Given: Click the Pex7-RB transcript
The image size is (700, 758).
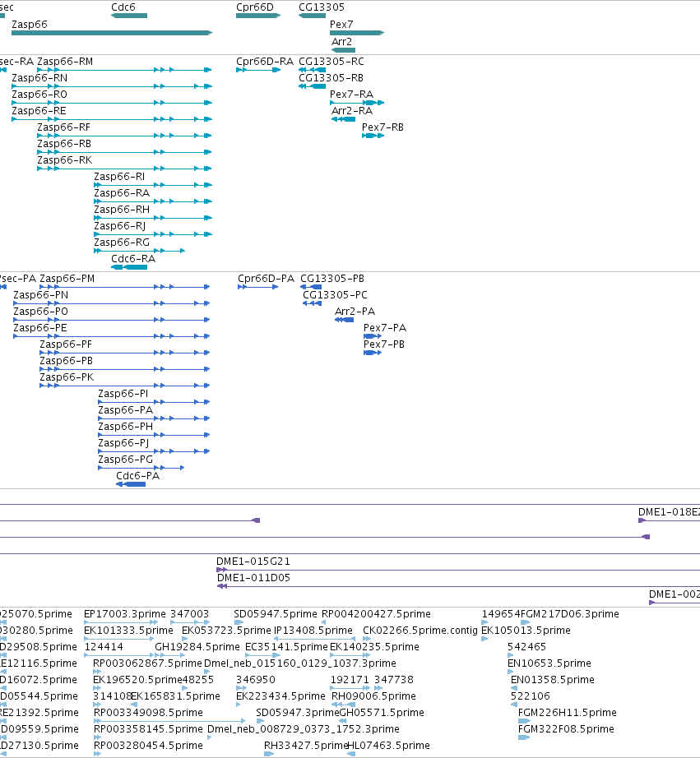Looking at the screenshot, I should tap(373, 136).
